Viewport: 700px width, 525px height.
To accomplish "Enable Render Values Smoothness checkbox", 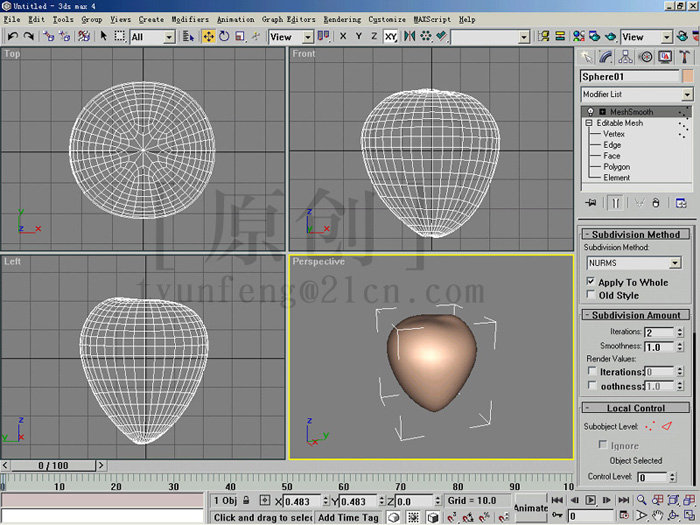I will tap(592, 385).
